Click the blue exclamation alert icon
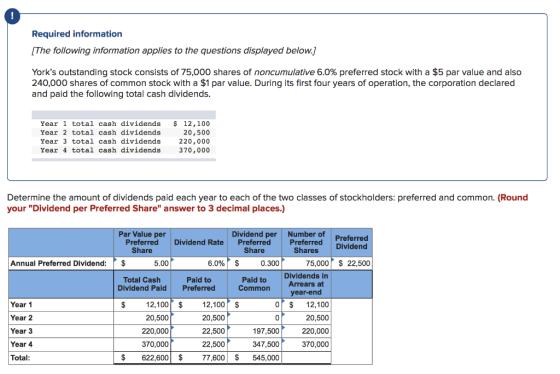 [x=12, y=16]
